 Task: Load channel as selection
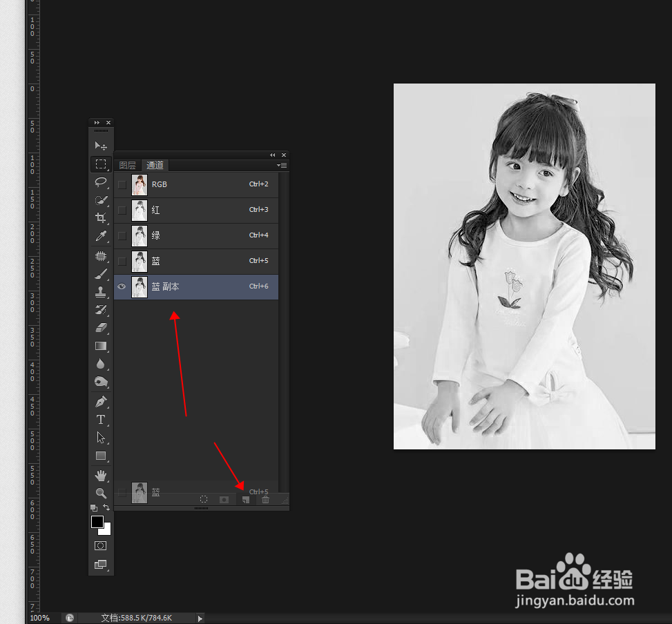click(x=204, y=499)
